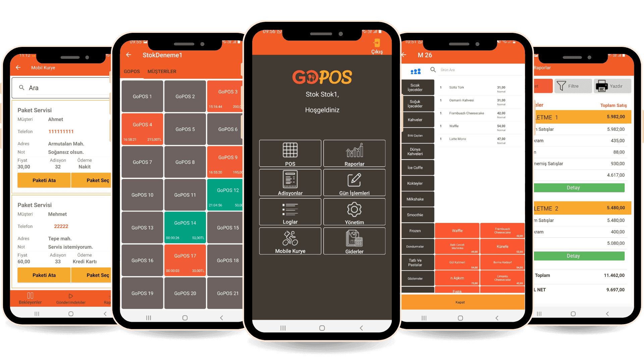Open Gün İşlemleri daily operations
644x362 pixels.
click(x=354, y=183)
